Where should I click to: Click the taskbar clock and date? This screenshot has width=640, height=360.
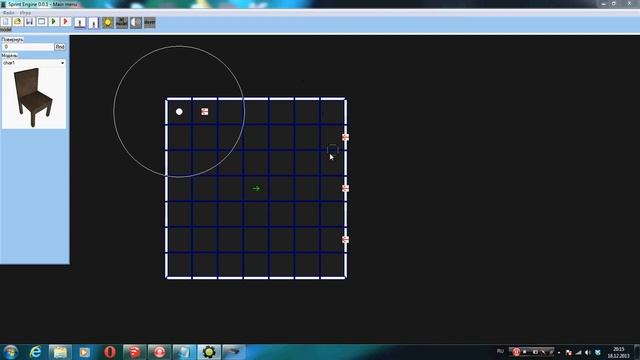click(x=618, y=352)
